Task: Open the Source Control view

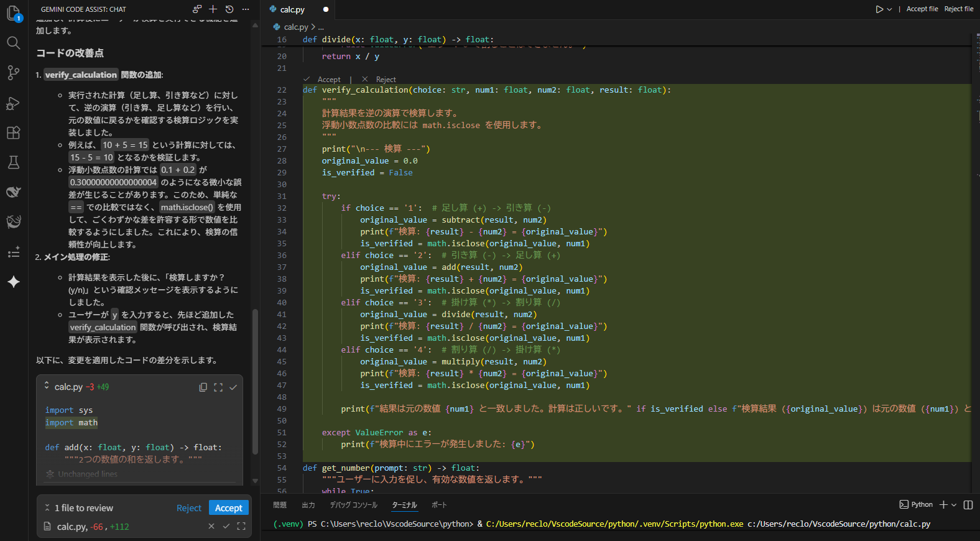Action: pyautogui.click(x=13, y=73)
